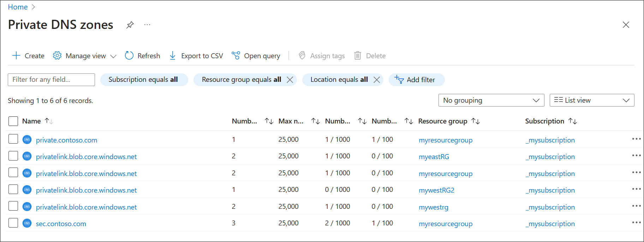Click the Refresh icon in the toolbar
Viewport: 644px width, 242px height.
click(129, 56)
